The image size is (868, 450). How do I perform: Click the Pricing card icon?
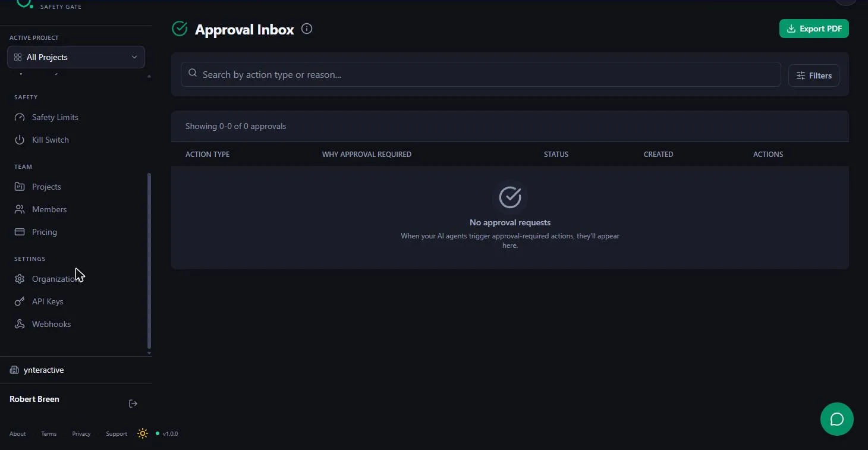tap(20, 232)
